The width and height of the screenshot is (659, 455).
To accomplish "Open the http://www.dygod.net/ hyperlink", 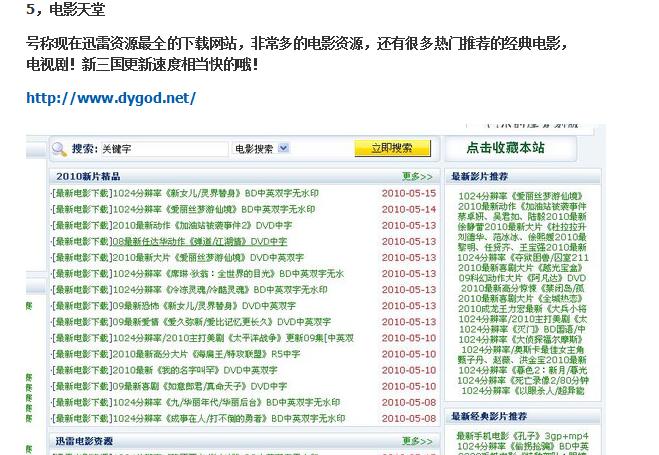I will [x=111, y=98].
